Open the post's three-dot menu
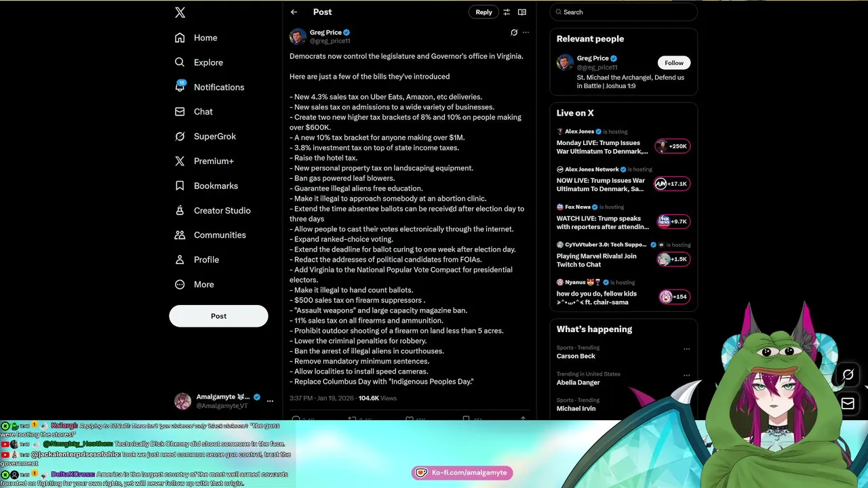The image size is (868, 488). [526, 33]
